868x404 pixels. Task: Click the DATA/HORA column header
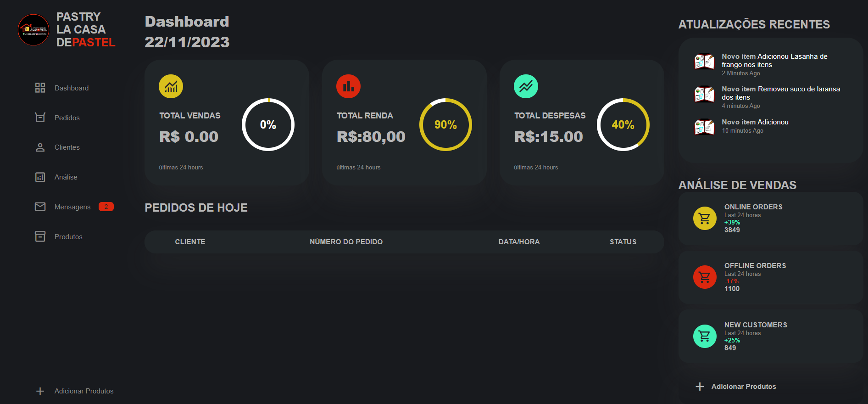pyautogui.click(x=519, y=242)
